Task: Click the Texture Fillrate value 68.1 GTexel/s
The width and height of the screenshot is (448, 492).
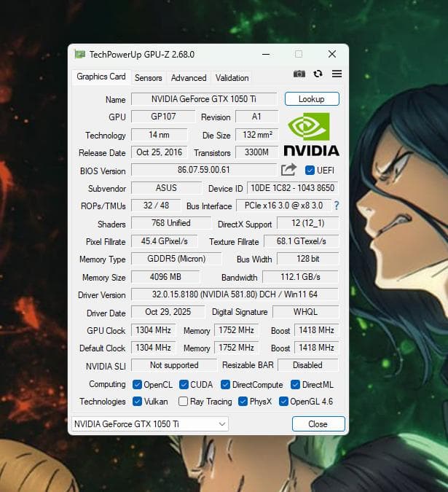Action: click(x=302, y=241)
